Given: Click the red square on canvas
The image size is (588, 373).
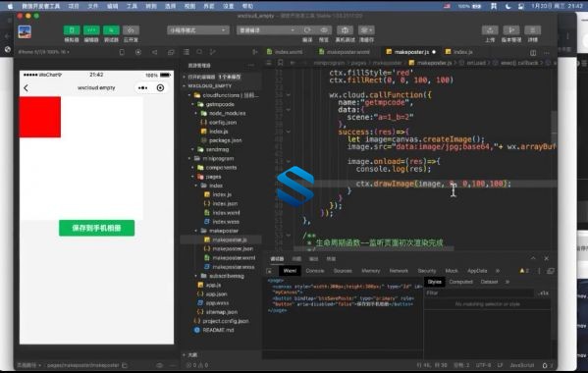Looking at the screenshot, I should (x=39, y=117).
